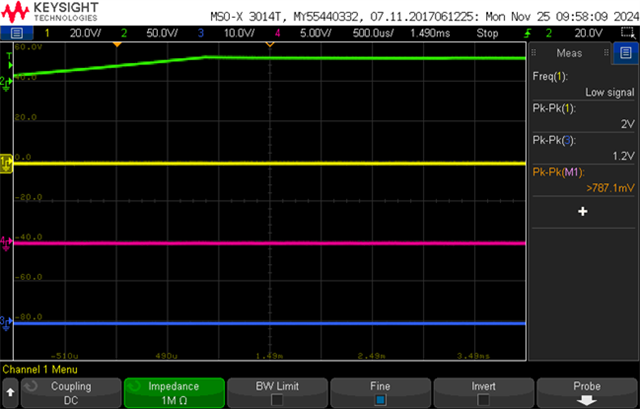
Task: Open the blue sidebar menu icon beside Meas
Action: tap(625, 53)
